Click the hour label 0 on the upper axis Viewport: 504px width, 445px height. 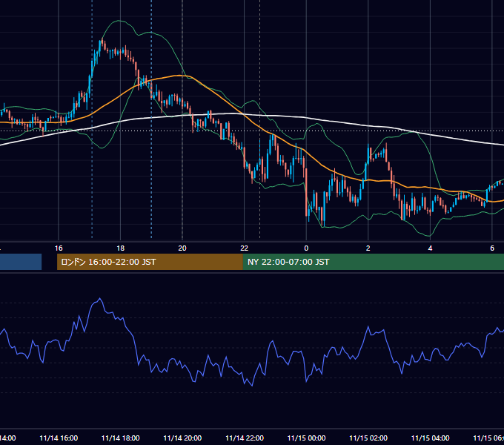click(x=306, y=248)
